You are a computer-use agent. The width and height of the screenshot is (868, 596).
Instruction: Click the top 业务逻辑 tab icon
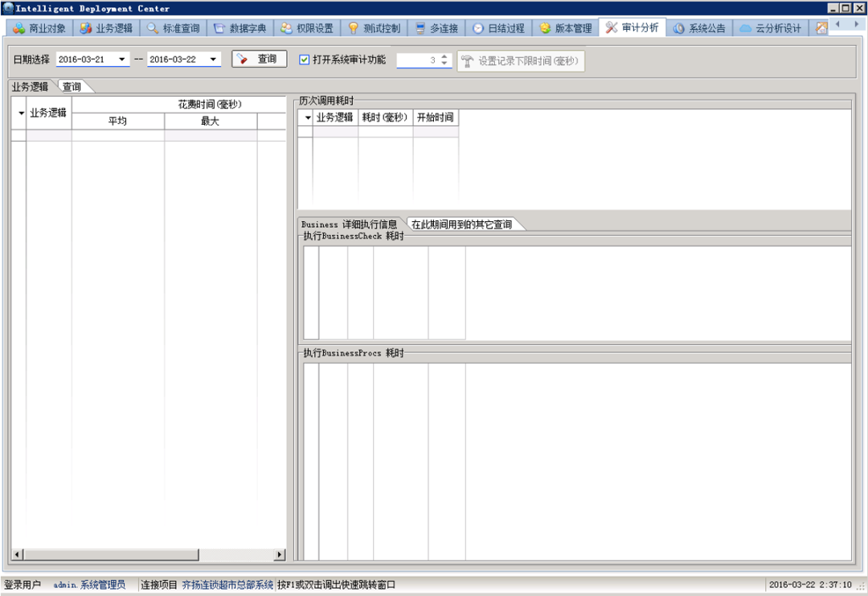[x=86, y=28]
